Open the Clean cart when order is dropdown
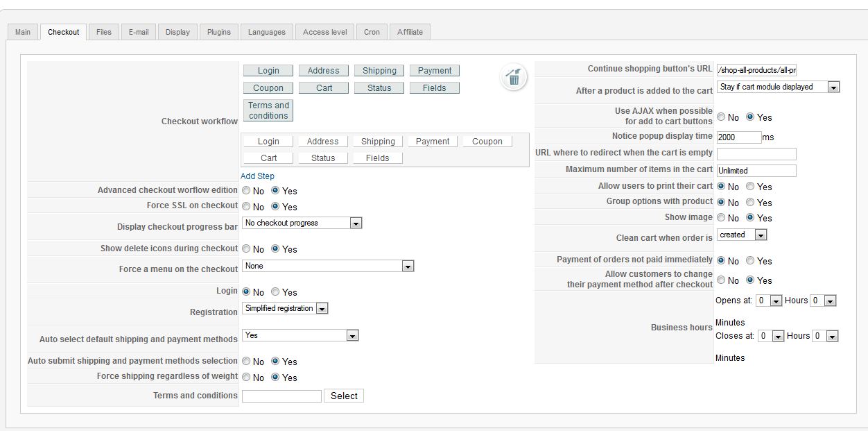868x431 pixels. tap(742, 235)
